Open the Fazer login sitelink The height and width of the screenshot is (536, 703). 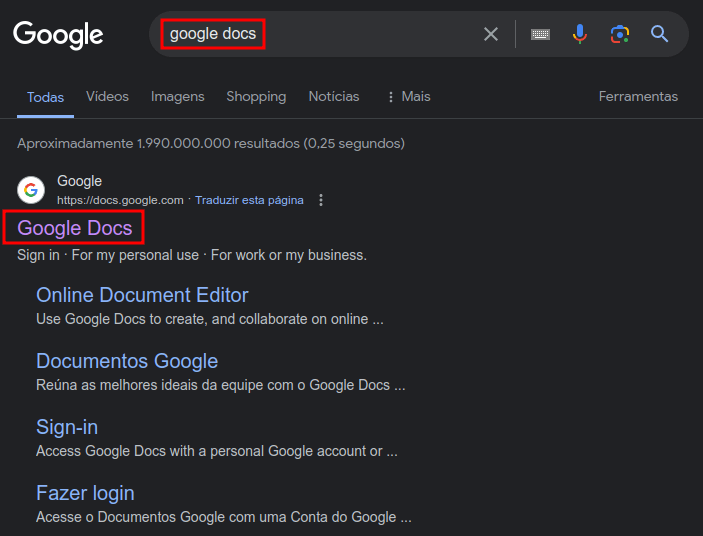point(85,493)
